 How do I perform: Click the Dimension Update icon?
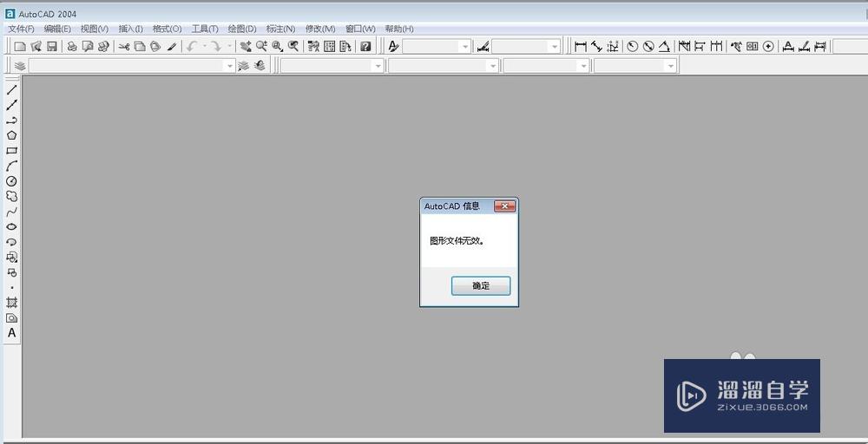(x=820, y=47)
